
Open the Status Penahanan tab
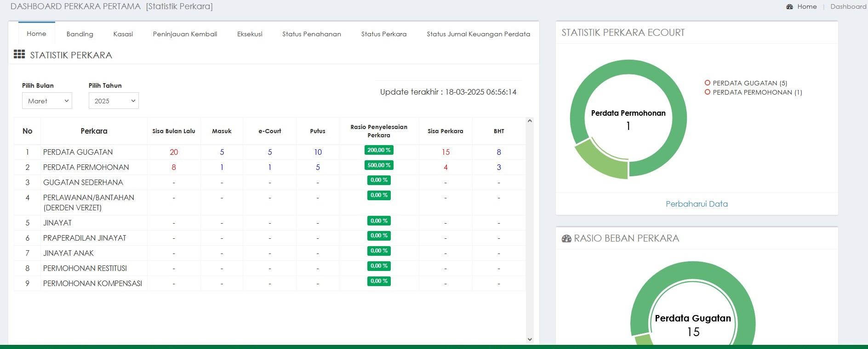[311, 34]
